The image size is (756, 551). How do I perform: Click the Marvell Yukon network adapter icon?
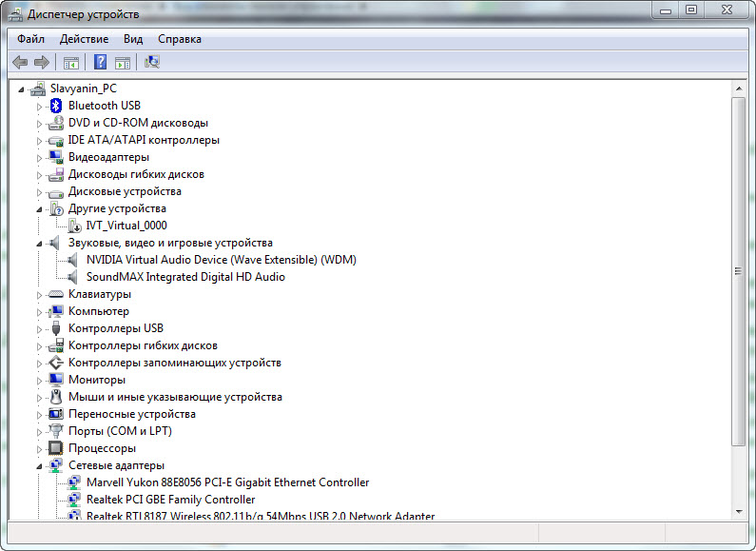point(74,482)
